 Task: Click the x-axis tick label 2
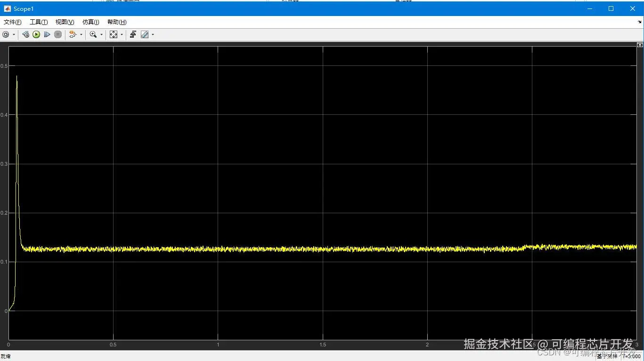427,345
